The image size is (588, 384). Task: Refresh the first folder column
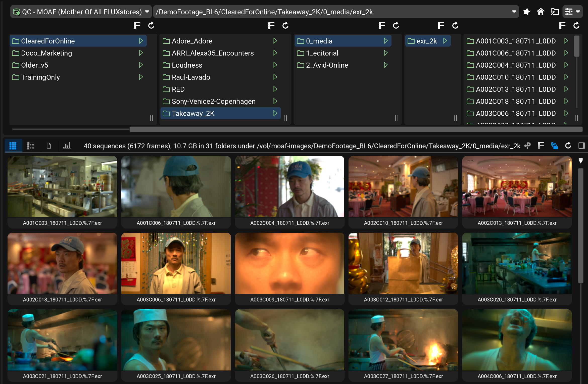151,25
